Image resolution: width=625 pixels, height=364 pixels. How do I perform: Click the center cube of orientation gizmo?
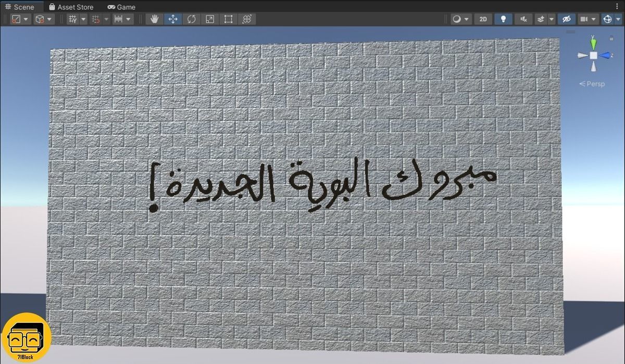[593, 55]
